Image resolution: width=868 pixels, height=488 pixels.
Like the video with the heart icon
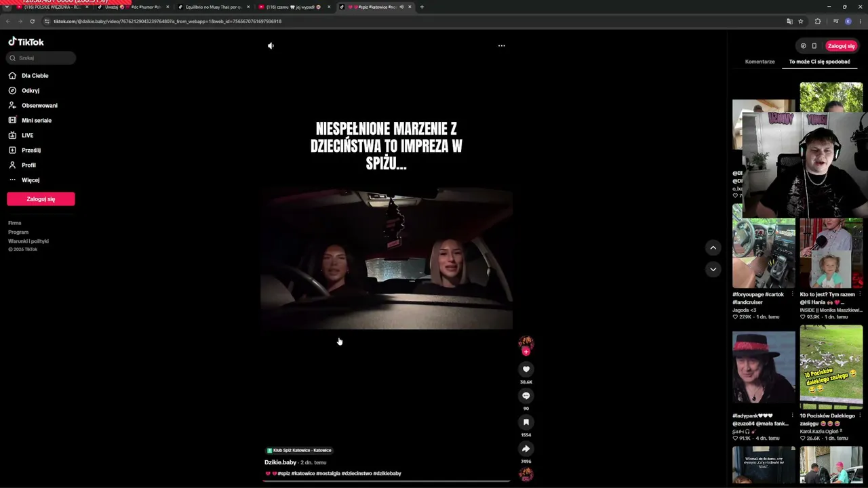[526, 369]
